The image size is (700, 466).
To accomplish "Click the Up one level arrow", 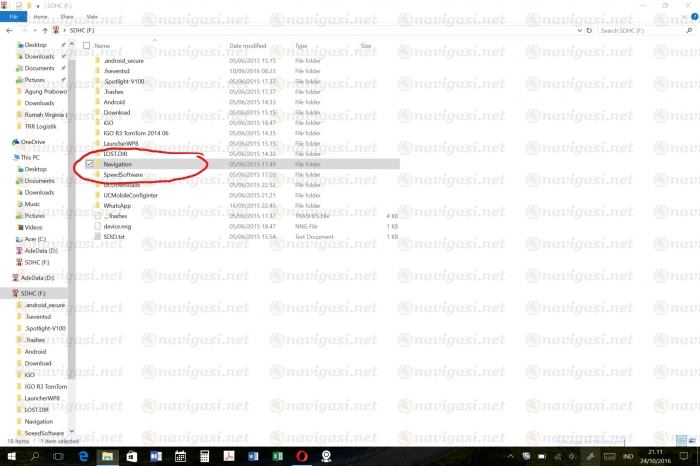I will tap(44, 31).
